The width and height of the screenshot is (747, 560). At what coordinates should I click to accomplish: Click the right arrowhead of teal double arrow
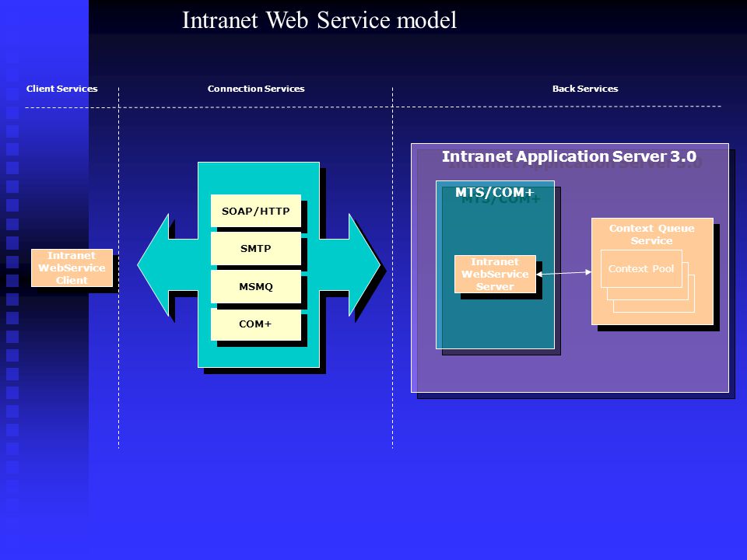pyautogui.click(x=364, y=264)
